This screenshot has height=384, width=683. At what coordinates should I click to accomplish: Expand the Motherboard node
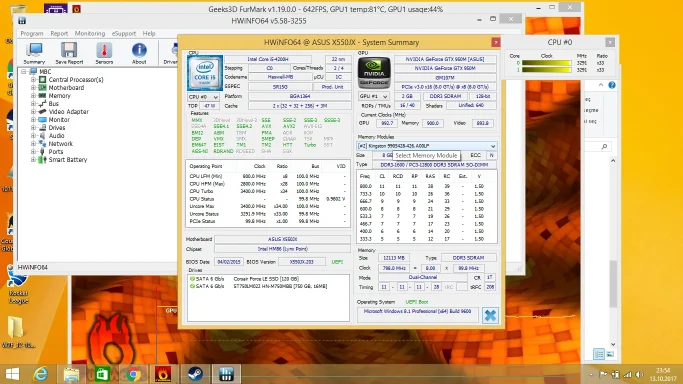pyautogui.click(x=33, y=88)
